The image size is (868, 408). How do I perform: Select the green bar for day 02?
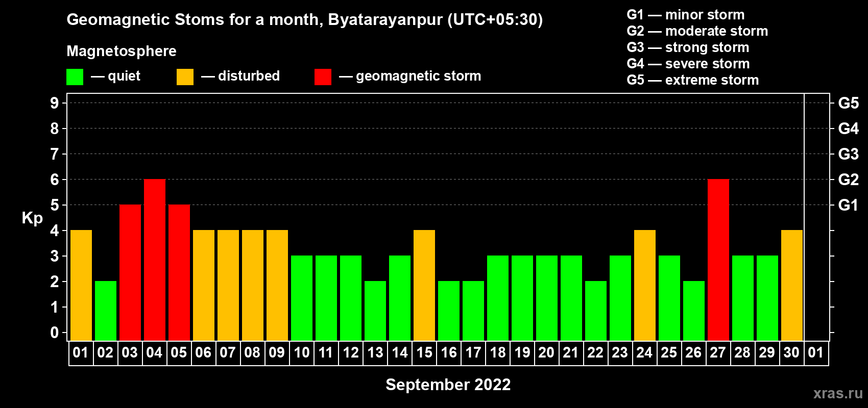pyautogui.click(x=106, y=311)
